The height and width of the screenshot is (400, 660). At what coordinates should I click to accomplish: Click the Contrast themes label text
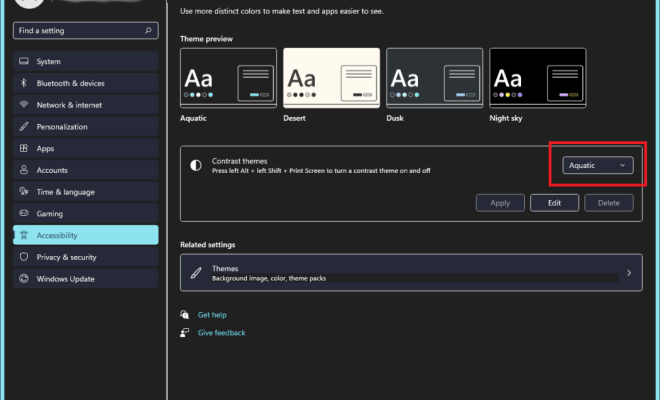(x=240, y=161)
